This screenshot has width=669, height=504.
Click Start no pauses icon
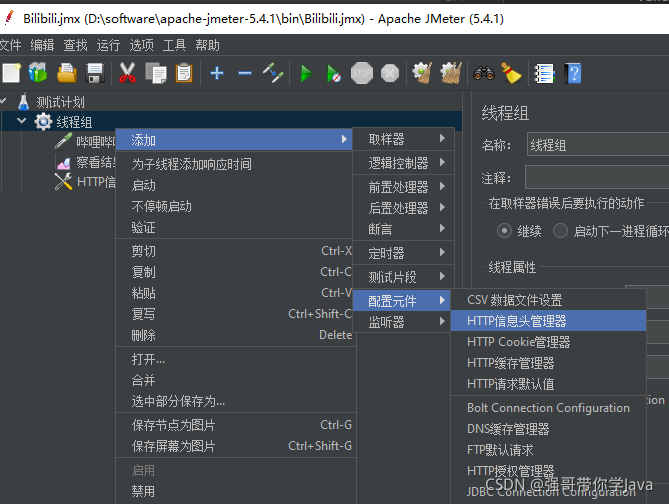click(x=334, y=73)
